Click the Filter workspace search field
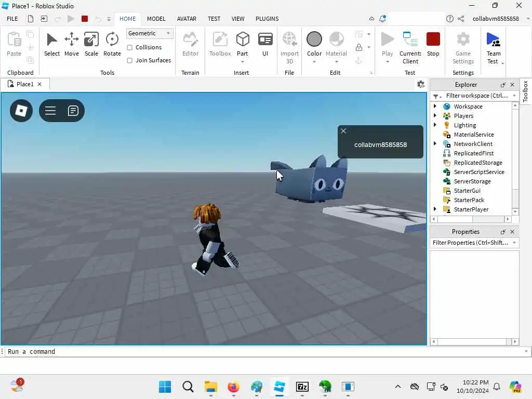Screen dimensions: 532x399 (477, 96)
